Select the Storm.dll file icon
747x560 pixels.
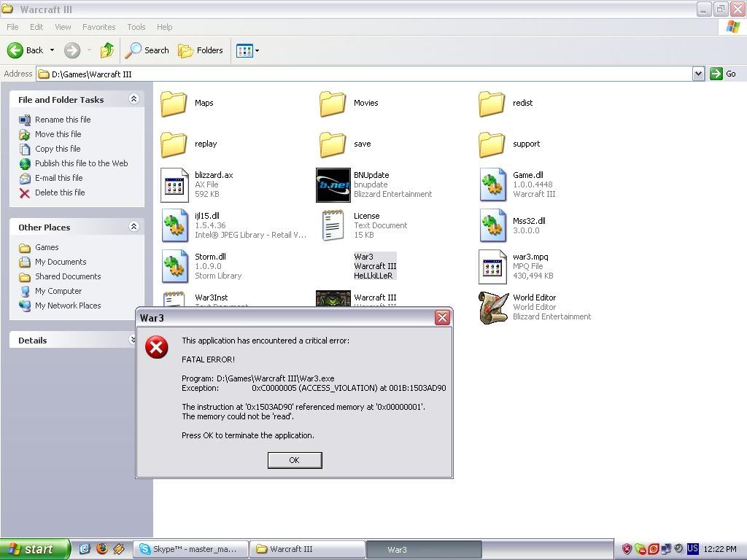pyautogui.click(x=175, y=266)
